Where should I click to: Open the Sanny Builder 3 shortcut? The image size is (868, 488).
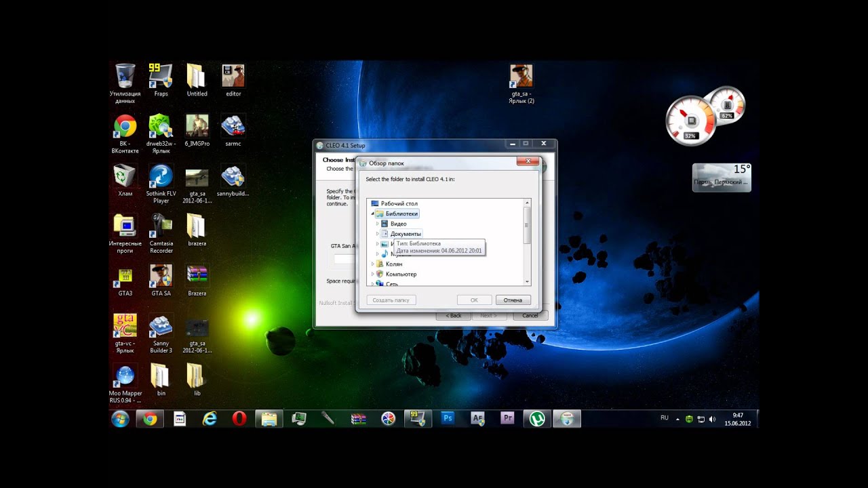pos(161,333)
